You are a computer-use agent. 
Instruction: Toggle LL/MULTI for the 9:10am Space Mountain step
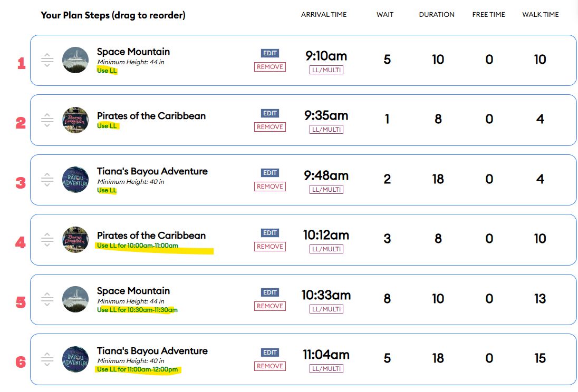(x=326, y=70)
